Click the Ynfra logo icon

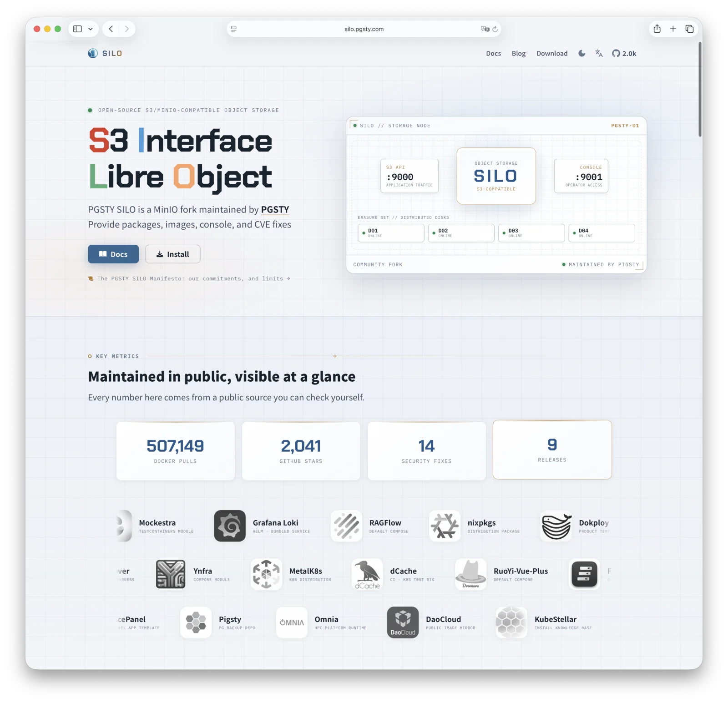pos(171,574)
